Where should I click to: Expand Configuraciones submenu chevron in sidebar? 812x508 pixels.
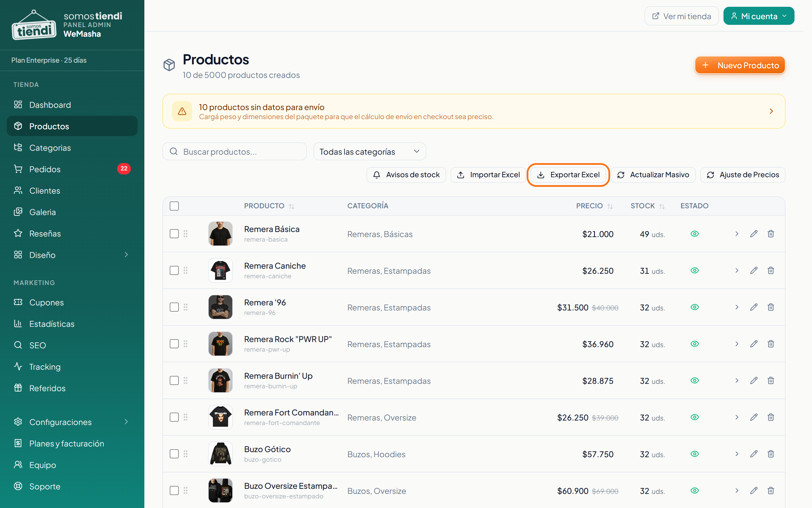pyautogui.click(x=126, y=422)
